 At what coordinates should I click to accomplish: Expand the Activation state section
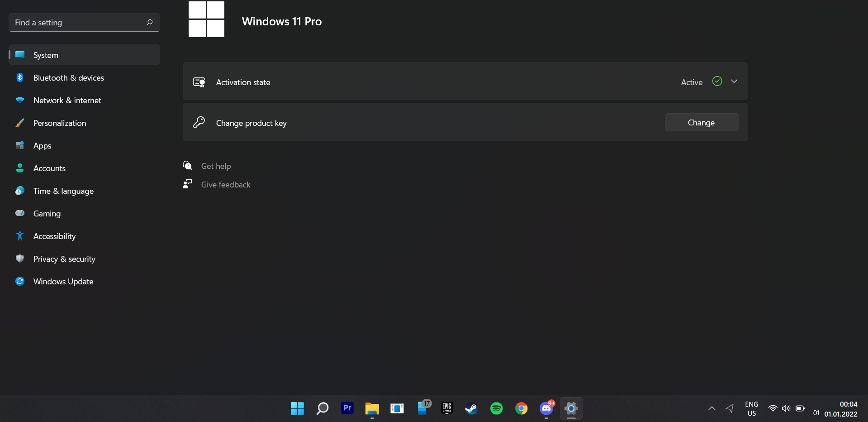coord(465,82)
